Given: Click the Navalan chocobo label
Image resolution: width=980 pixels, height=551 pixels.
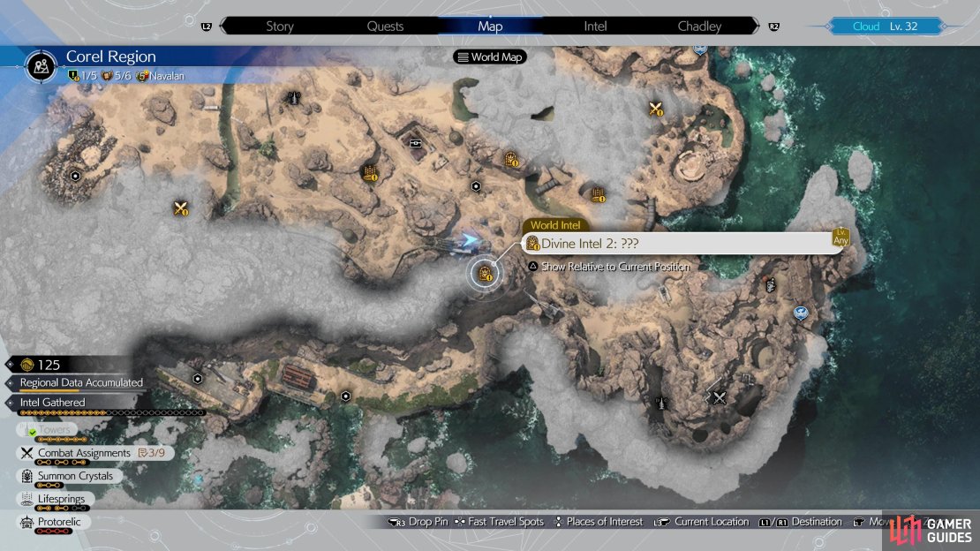Looking at the screenshot, I should point(161,76).
